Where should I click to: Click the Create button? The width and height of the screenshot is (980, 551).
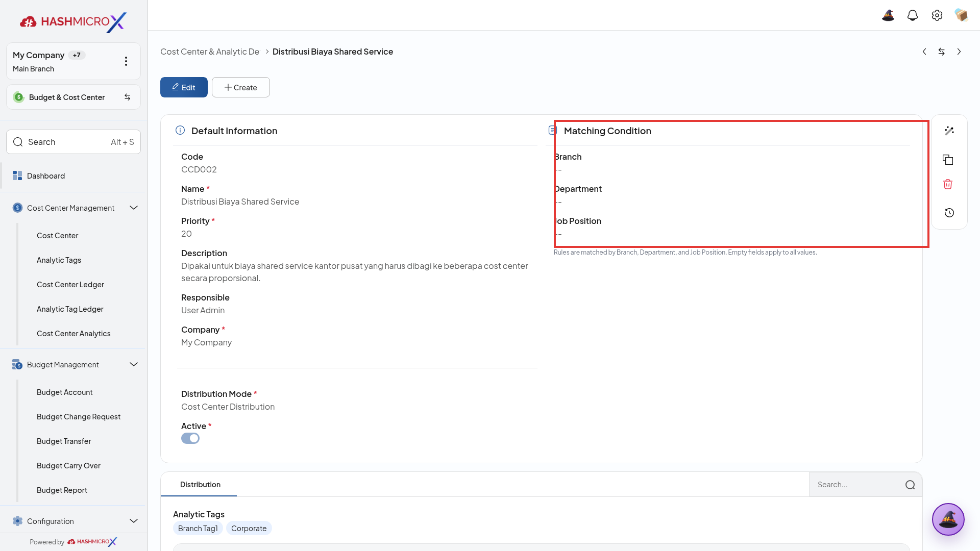pos(241,87)
